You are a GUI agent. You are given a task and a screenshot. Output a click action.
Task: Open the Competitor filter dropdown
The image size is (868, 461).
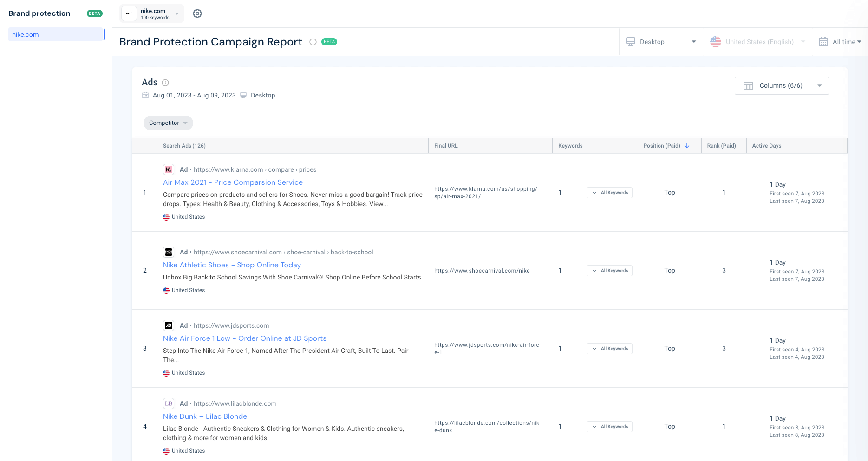pyautogui.click(x=168, y=123)
